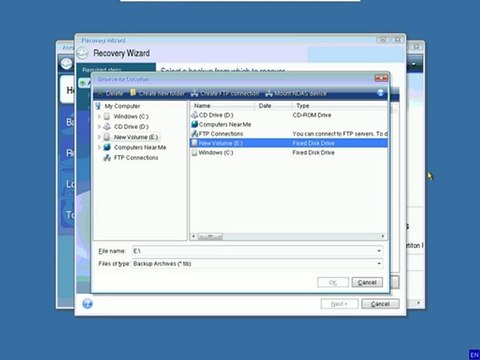Expand the CD Drive (D:) tree node
Image resolution: width=480 pixels, height=360 pixels.
tap(99, 127)
